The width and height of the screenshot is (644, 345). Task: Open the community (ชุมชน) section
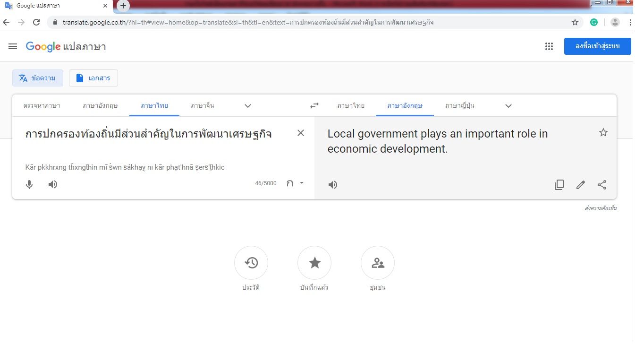(378, 263)
